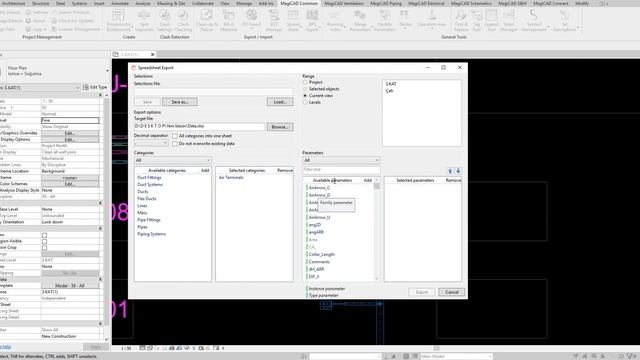The height and width of the screenshot is (360, 640).
Task: Click into the parameter Filter text field
Action: click(x=341, y=169)
